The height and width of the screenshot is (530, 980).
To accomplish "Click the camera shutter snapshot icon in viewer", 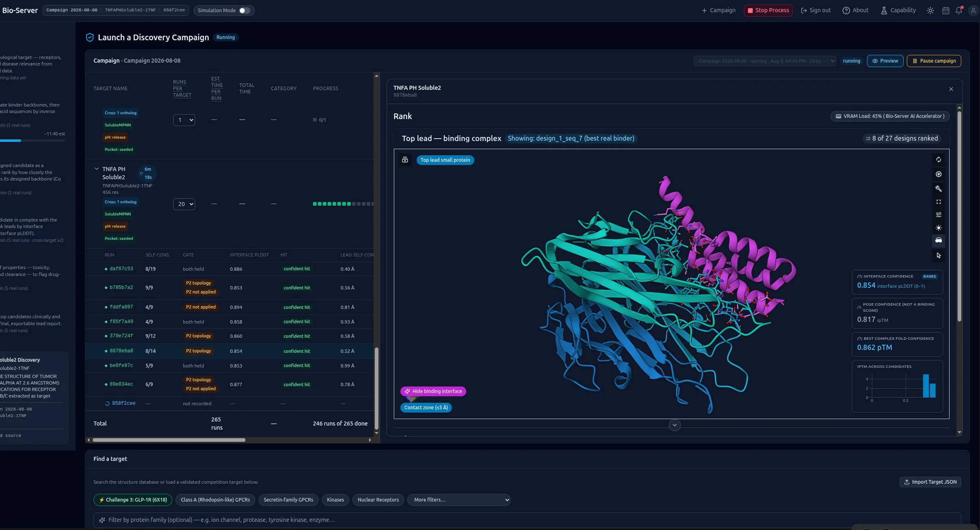I will pos(939,174).
